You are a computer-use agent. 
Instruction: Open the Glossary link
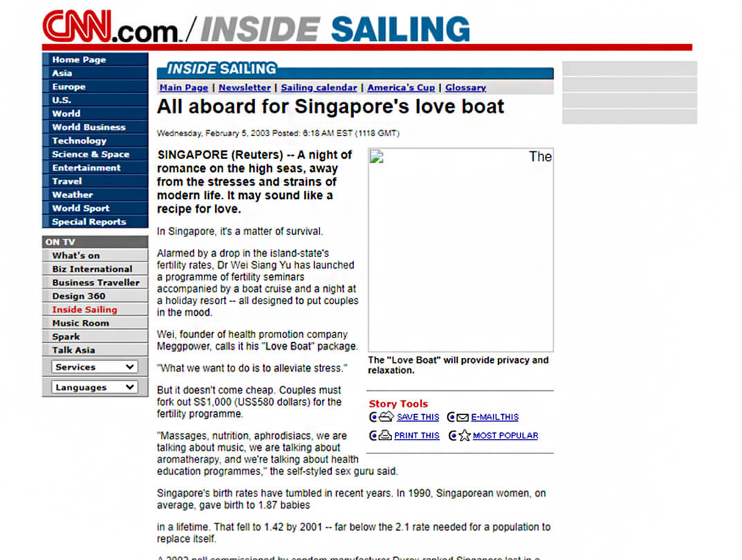(465, 88)
